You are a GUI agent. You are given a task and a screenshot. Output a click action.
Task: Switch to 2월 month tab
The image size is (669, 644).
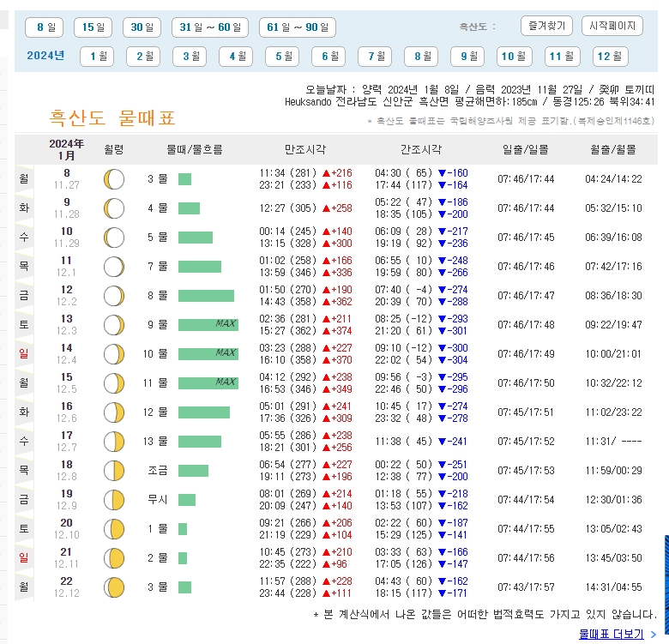pos(143,57)
